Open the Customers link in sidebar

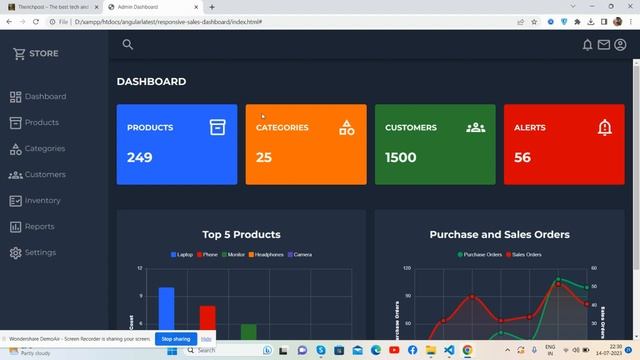tap(45, 175)
